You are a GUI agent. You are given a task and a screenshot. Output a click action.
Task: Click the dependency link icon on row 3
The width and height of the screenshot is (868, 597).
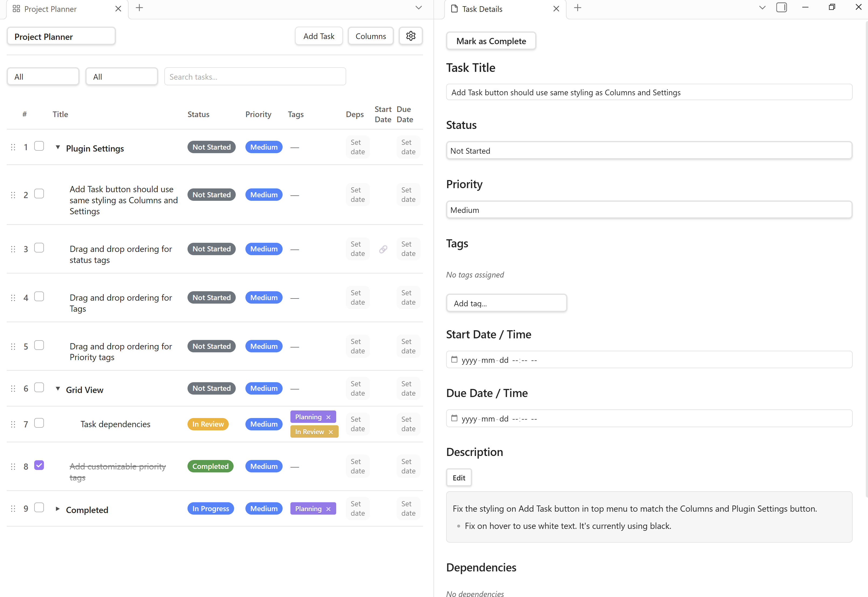pyautogui.click(x=383, y=249)
